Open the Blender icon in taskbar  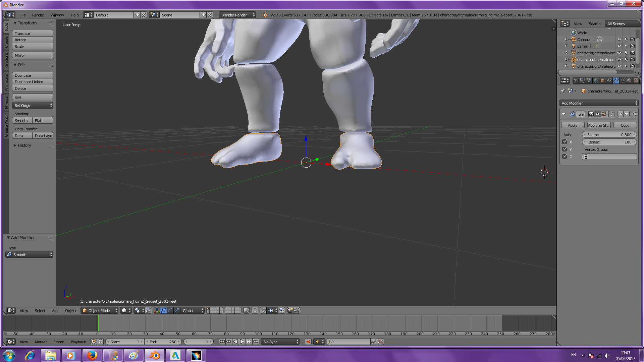155,355
